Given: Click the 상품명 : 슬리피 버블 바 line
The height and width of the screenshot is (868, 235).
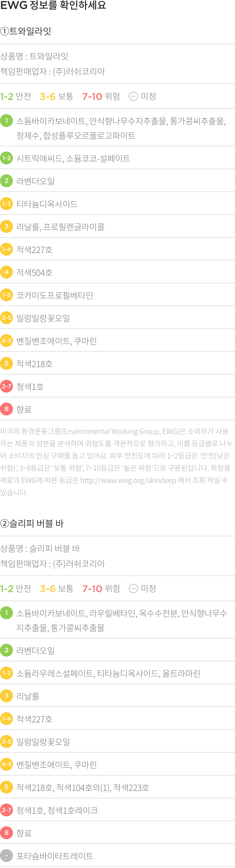Looking at the screenshot, I should 40,548.
